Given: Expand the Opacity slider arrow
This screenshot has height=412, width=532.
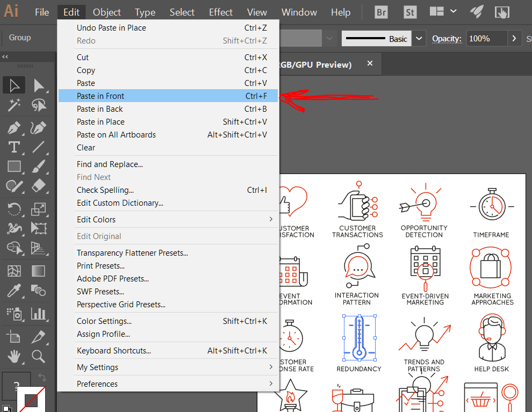Looking at the screenshot, I should 514,39.
